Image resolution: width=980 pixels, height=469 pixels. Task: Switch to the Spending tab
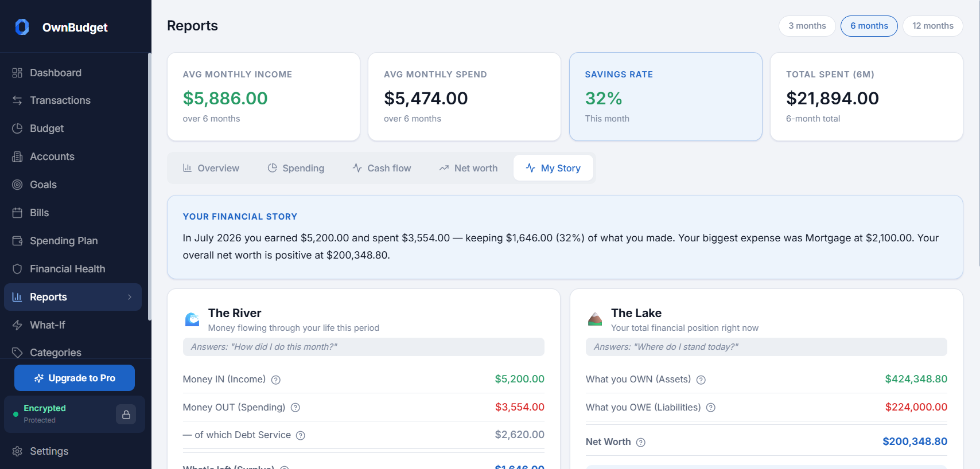[x=295, y=168]
